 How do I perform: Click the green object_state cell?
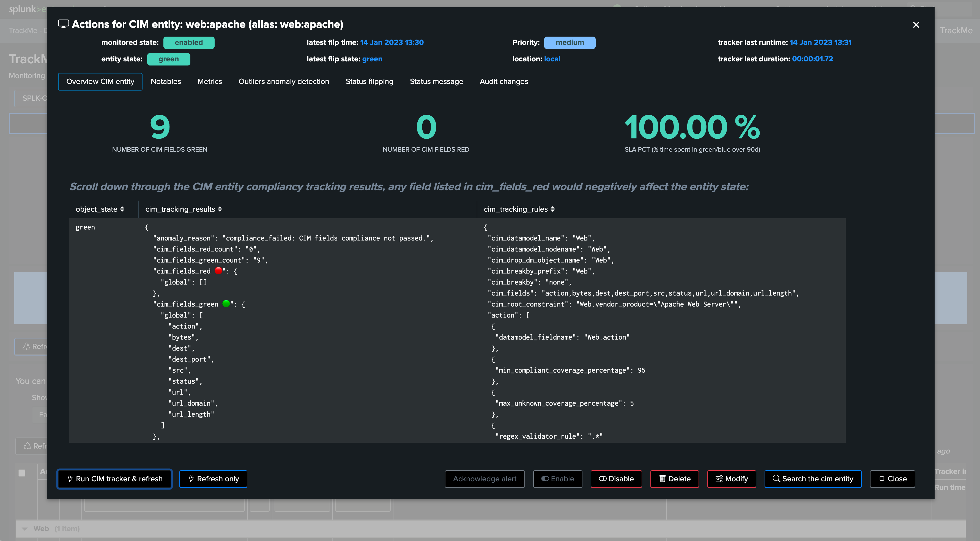pyautogui.click(x=85, y=227)
